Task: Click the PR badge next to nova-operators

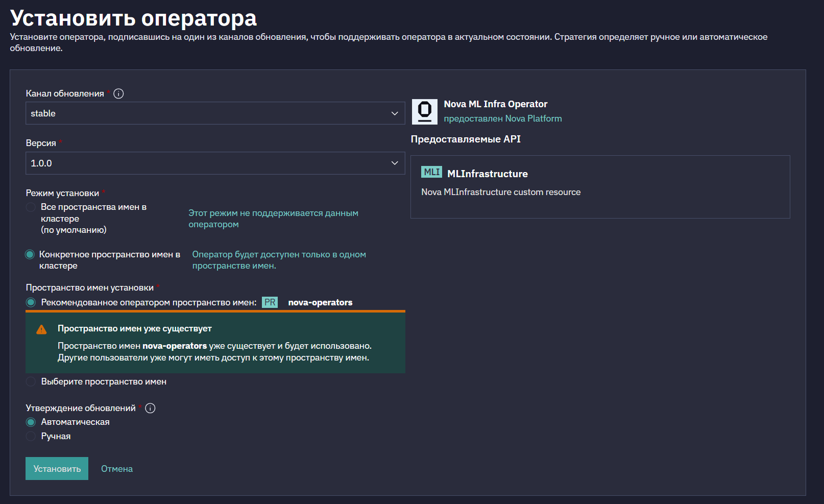Action: pos(270,302)
